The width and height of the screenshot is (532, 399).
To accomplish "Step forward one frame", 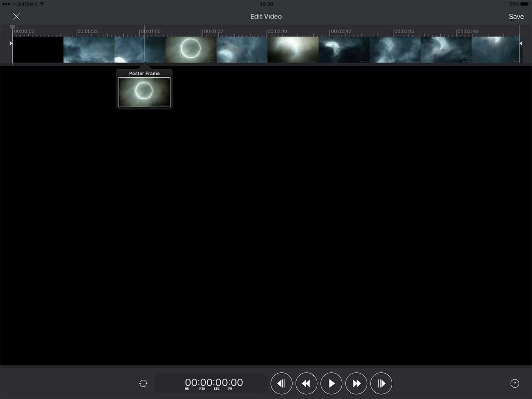I will [381, 383].
